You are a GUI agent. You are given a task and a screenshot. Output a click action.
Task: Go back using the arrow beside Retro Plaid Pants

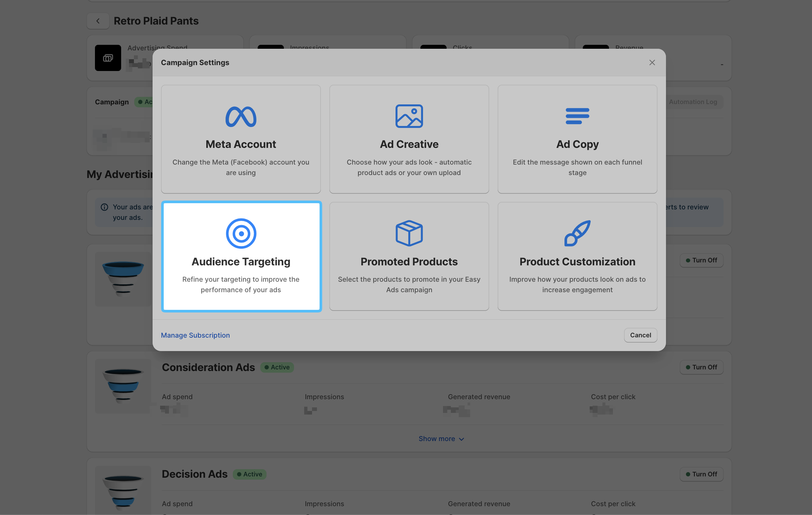[x=98, y=21]
